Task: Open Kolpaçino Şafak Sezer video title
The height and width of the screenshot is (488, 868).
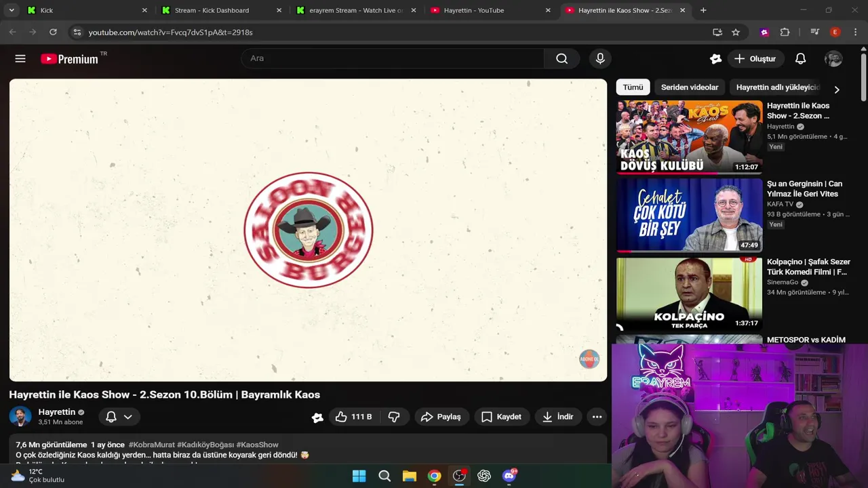Action: pos(808,266)
